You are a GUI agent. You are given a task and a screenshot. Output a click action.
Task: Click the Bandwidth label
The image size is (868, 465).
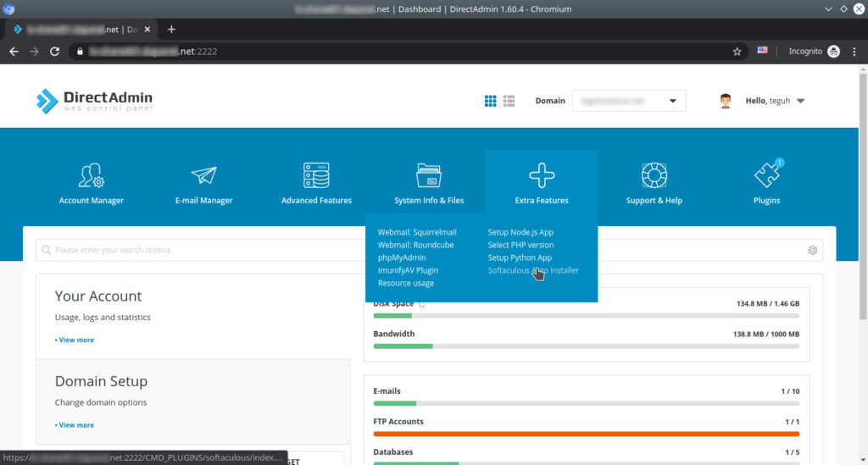pos(393,334)
